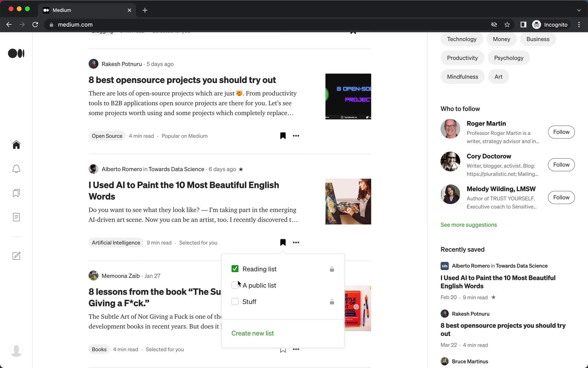
Task: Open the Books tag
Action: (99, 349)
